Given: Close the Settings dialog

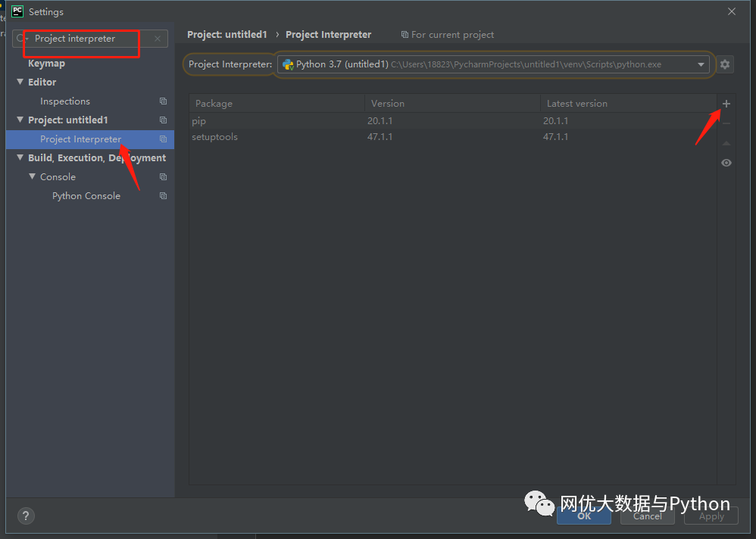Looking at the screenshot, I should coord(732,11).
